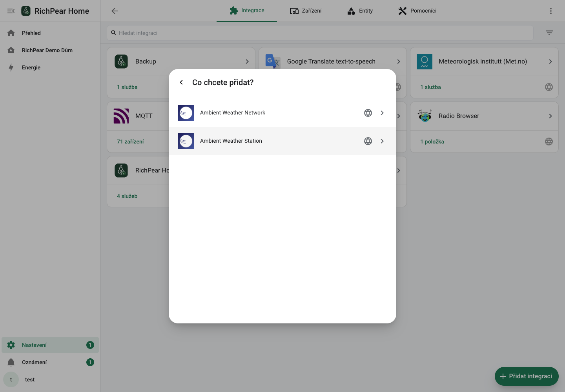Open RichPear Demo Dům in sidebar

50,50
